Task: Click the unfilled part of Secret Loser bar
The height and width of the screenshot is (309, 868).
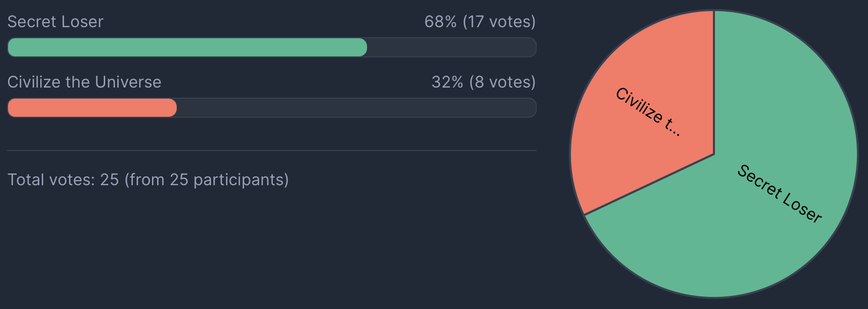Action: pos(452,47)
